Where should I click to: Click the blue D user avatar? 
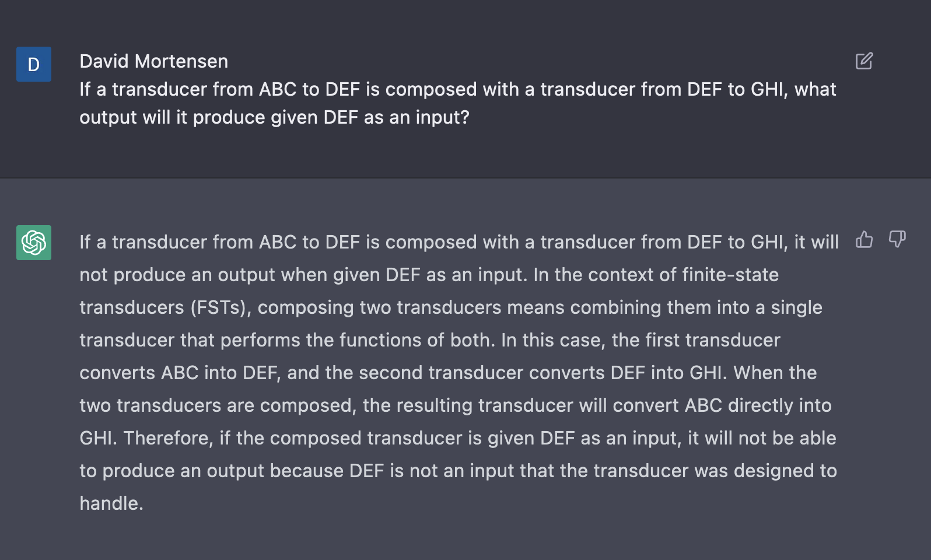(x=34, y=64)
